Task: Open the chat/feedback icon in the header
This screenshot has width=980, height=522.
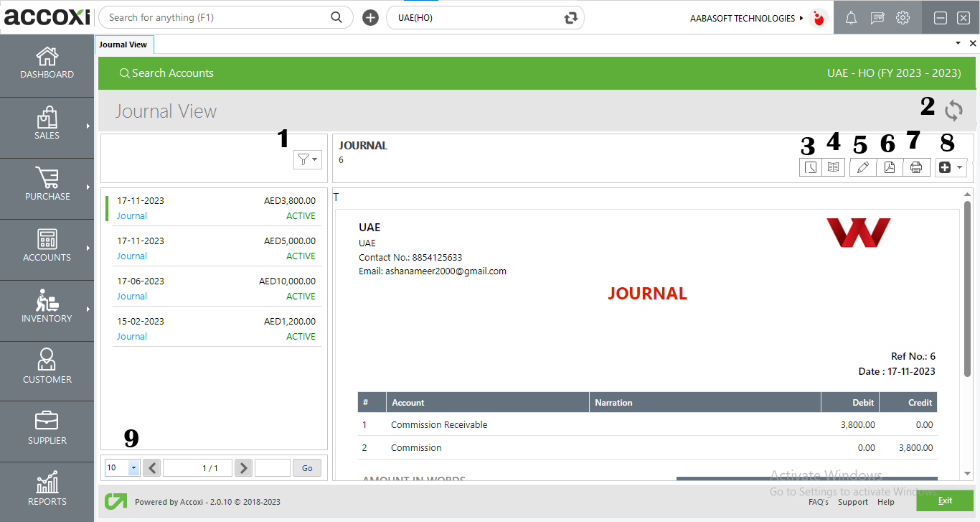Action: (x=877, y=17)
